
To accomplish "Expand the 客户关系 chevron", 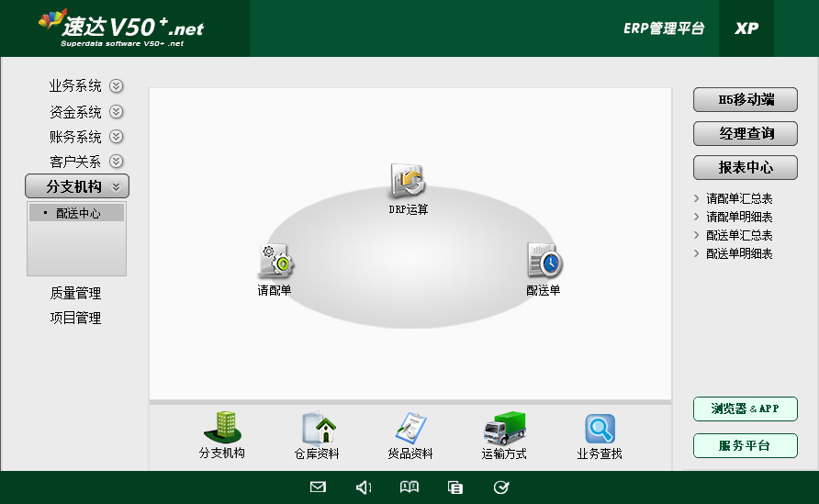I will tap(116, 161).
